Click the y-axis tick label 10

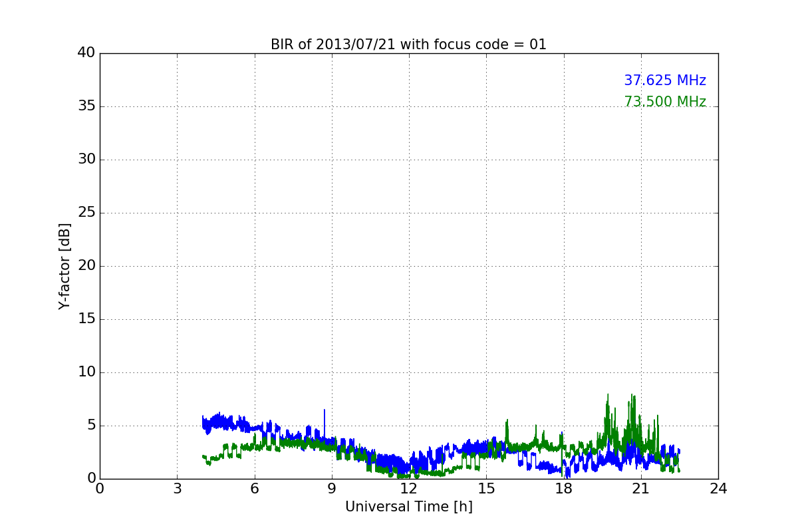[86, 372]
